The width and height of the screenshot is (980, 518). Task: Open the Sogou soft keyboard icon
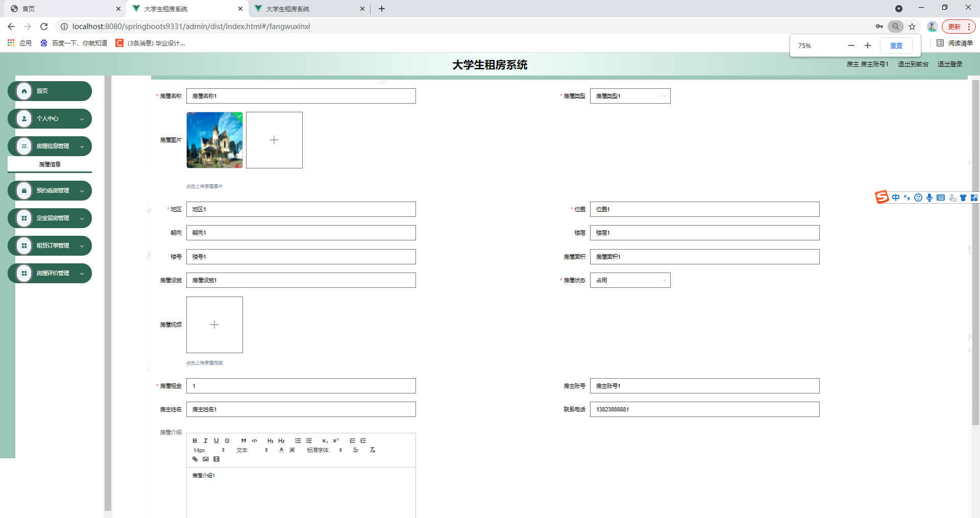941,198
